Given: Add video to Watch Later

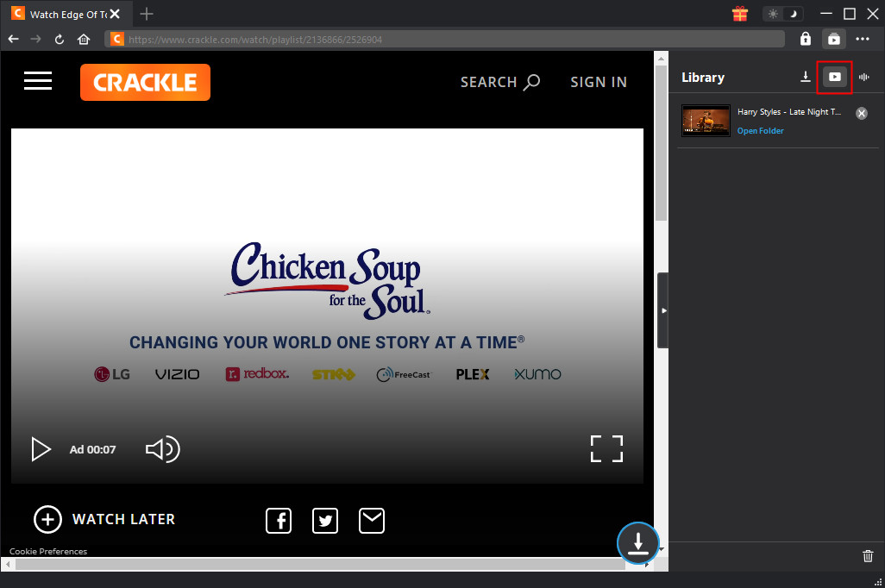Looking at the screenshot, I should pos(104,519).
